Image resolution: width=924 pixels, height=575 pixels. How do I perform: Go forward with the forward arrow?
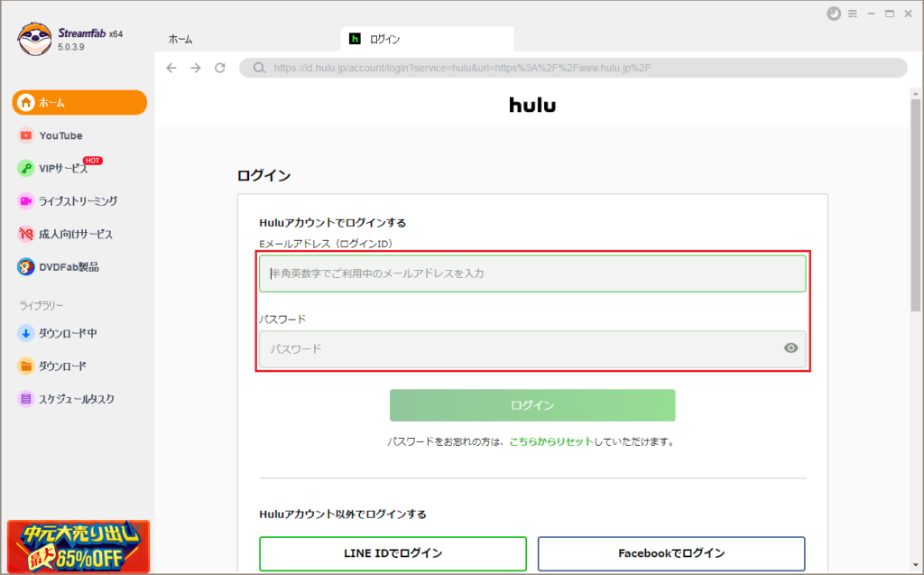[x=196, y=68]
